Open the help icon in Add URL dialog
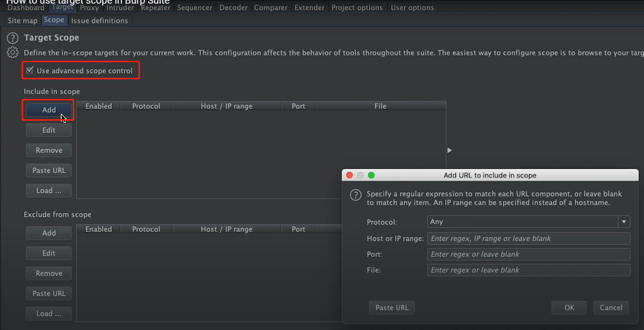This screenshot has height=330, width=644. point(356,195)
